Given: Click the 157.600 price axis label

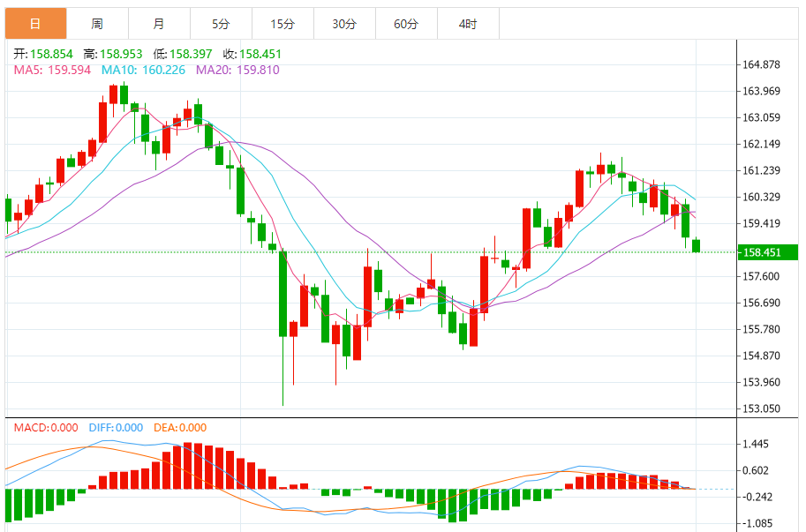Looking at the screenshot, I should [x=761, y=276].
